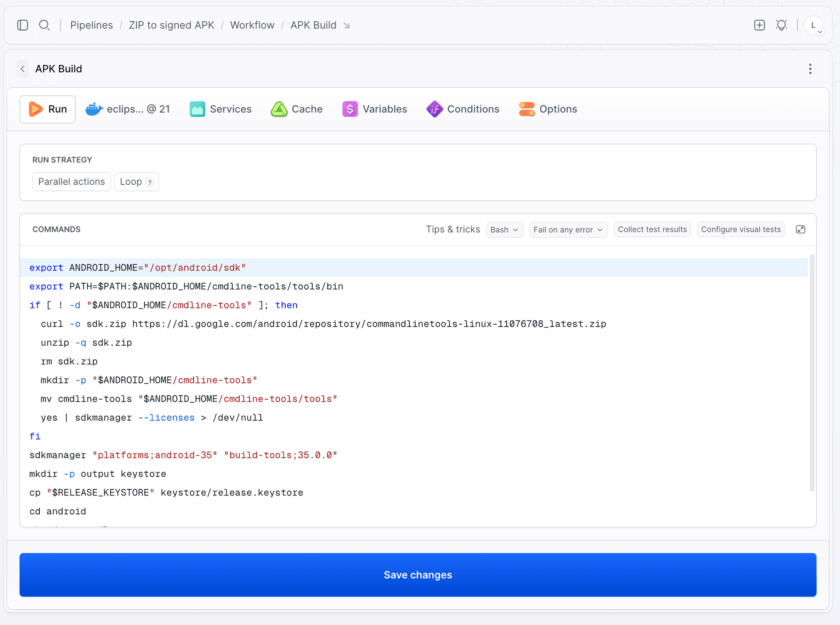Image resolution: width=840 pixels, height=625 pixels.
Task: Open search with magnifier icon
Action: click(x=44, y=25)
